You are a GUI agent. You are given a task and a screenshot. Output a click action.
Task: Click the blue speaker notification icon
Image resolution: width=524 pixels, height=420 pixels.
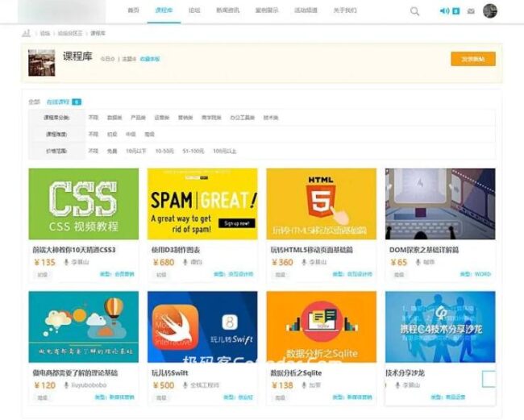444,11
